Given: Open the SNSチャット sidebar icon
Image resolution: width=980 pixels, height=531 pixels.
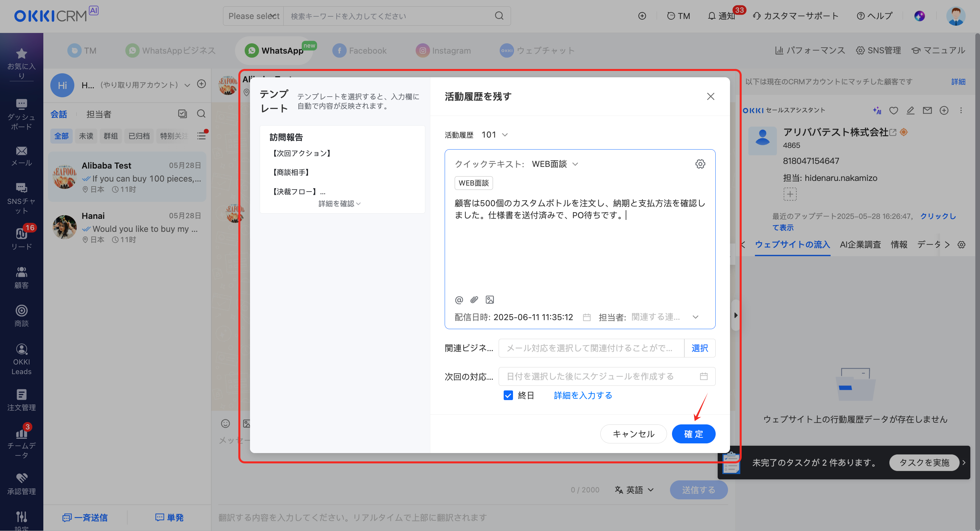Looking at the screenshot, I should point(21,199).
